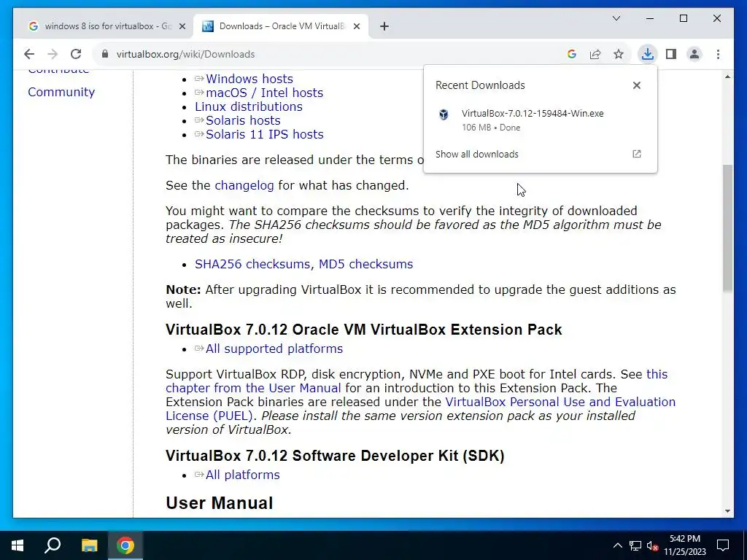Open the Chrome profile avatar

694,54
